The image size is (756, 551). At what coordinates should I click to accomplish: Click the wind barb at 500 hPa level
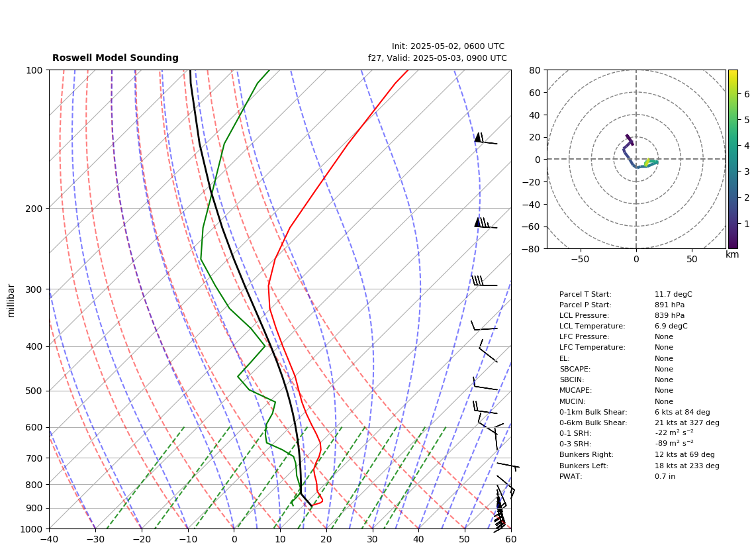coord(485,383)
